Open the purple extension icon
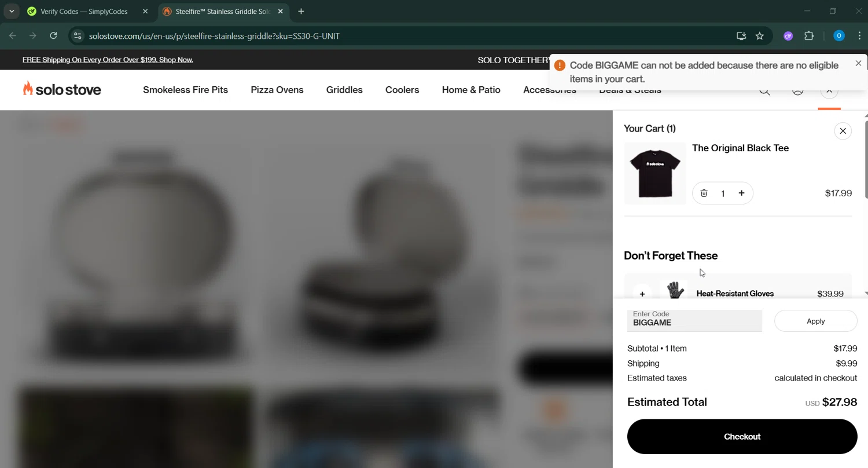 (x=788, y=36)
